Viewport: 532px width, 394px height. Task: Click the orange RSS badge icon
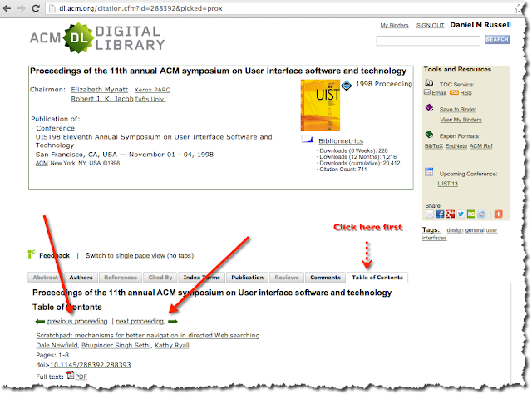pos(454,92)
